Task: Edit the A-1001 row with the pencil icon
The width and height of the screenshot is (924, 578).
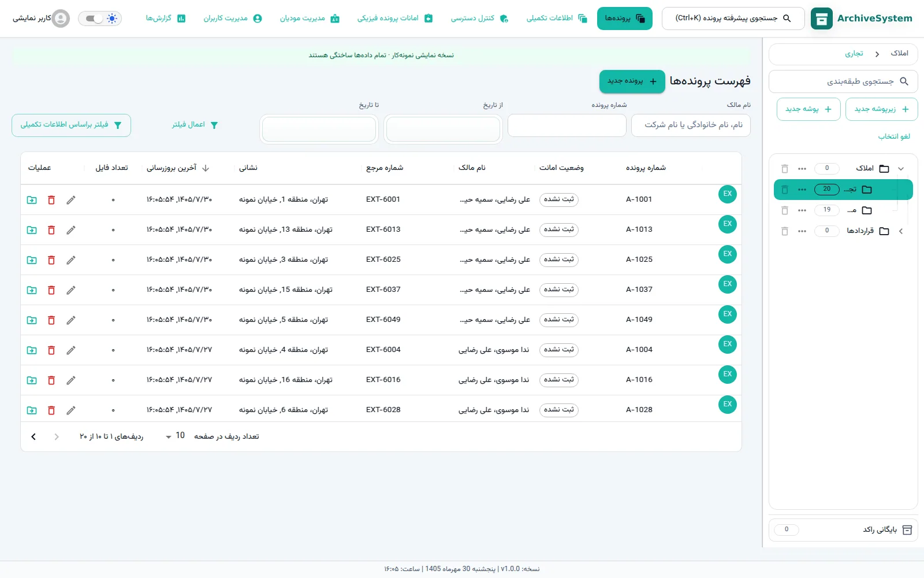Action: (x=71, y=200)
